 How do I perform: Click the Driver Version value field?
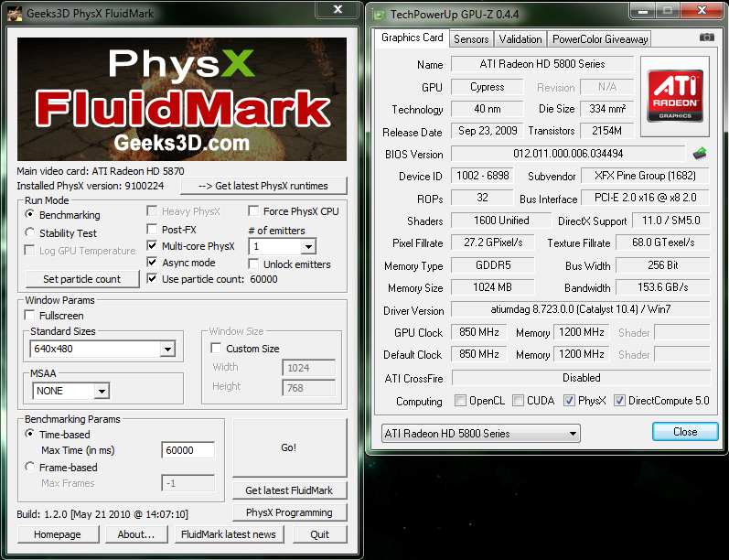click(x=580, y=309)
